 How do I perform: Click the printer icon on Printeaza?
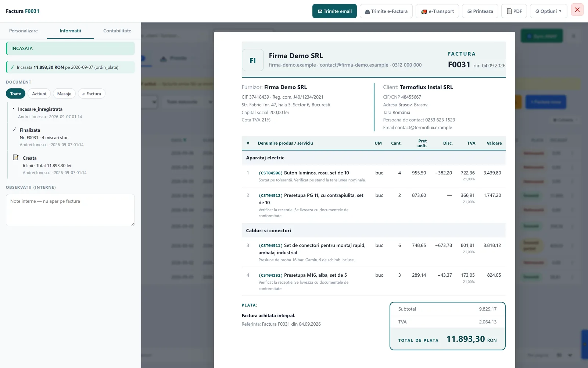[469, 11]
